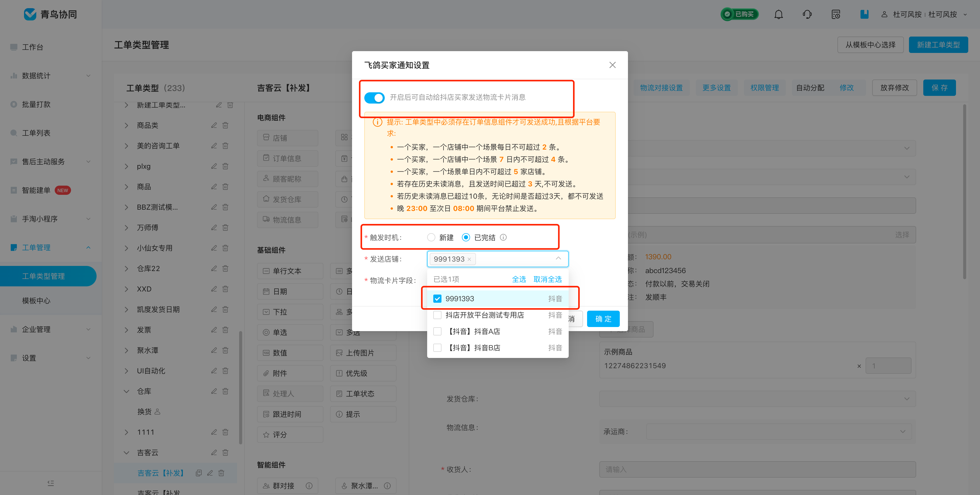Remove the 示例商品 item with x
Screen dimensions: 980x495
point(859,366)
